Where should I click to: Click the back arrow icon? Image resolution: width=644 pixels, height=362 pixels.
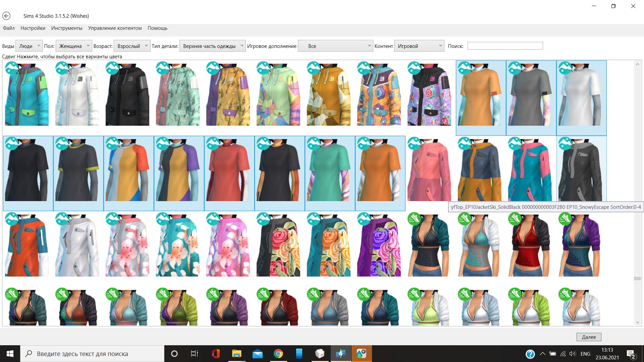[6, 16]
